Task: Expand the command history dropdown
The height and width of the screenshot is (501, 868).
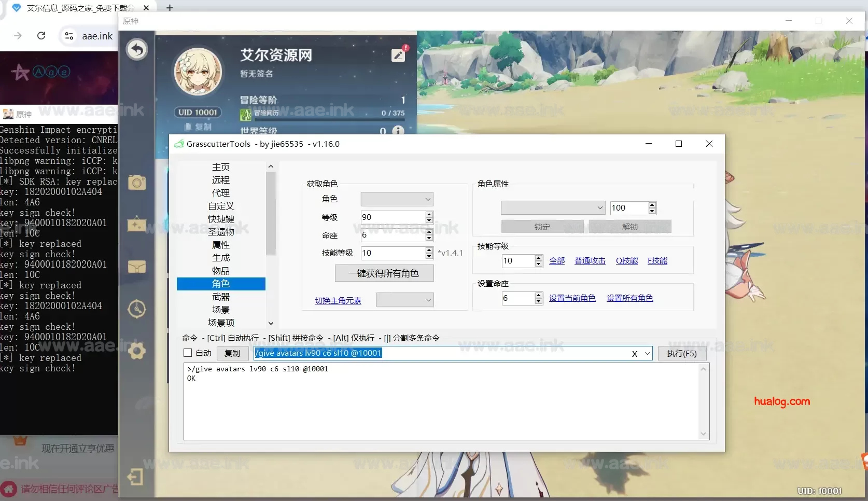Action: click(x=647, y=353)
